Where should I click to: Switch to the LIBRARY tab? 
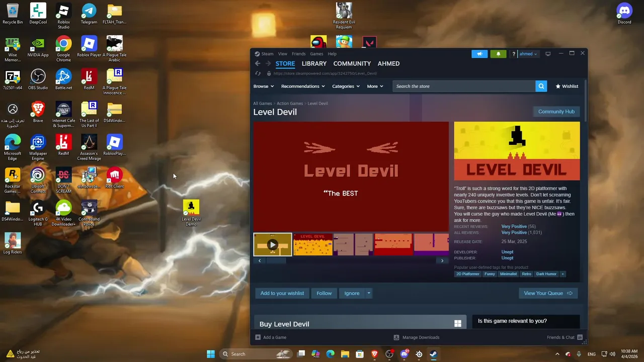pyautogui.click(x=314, y=63)
